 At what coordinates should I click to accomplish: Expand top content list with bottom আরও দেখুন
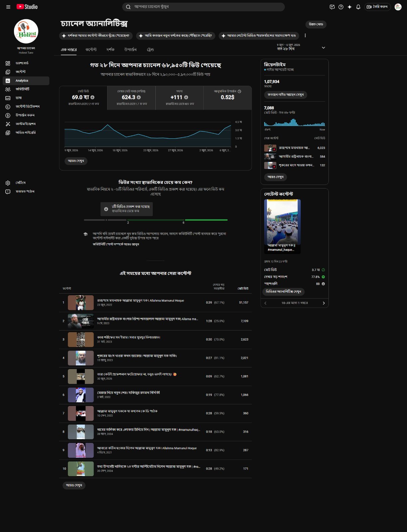pyautogui.click(x=74, y=485)
